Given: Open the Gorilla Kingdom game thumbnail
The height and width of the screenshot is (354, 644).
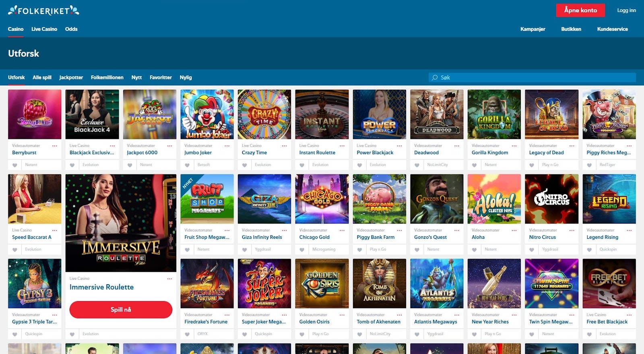Looking at the screenshot, I should 494,114.
